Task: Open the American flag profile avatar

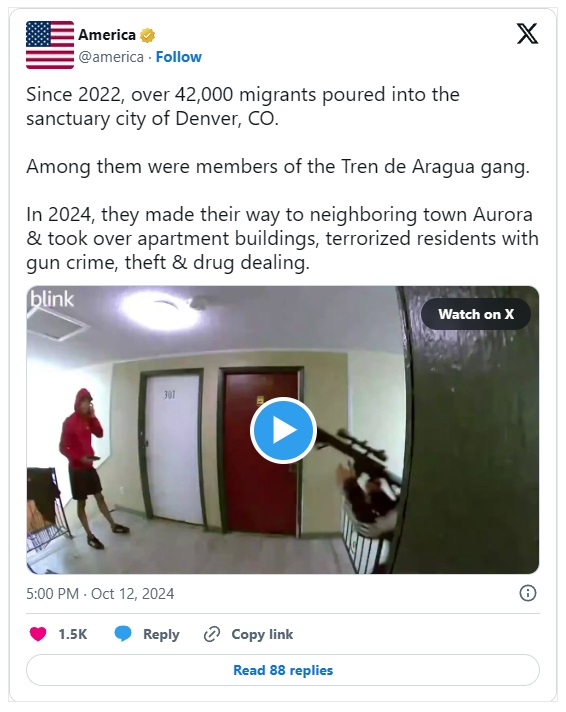Action: pyautogui.click(x=50, y=45)
